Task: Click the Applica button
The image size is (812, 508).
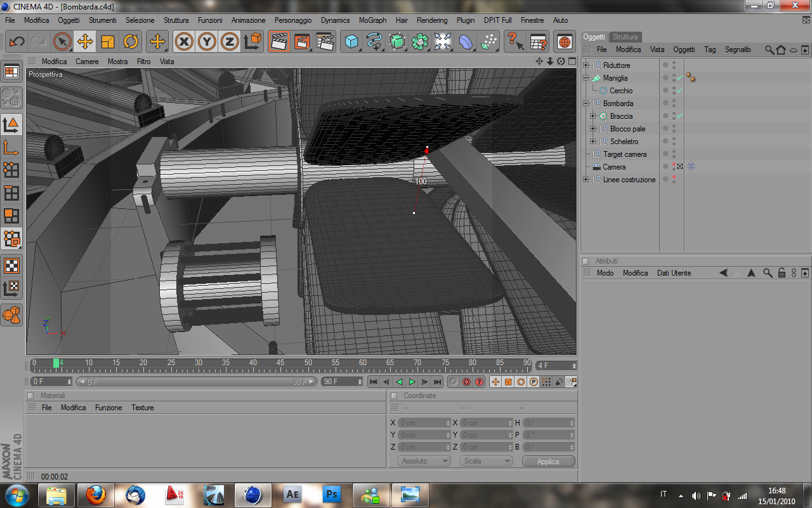Action: (548, 462)
